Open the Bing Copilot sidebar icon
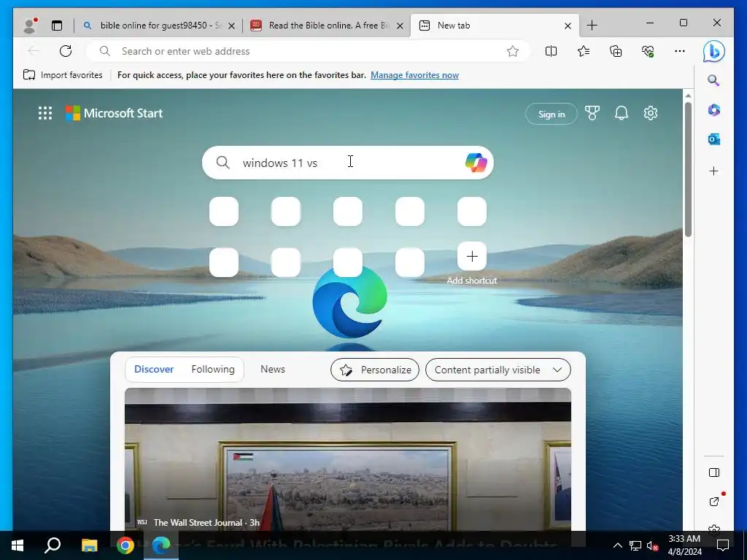Viewport: 747px width, 560px height. [713, 52]
